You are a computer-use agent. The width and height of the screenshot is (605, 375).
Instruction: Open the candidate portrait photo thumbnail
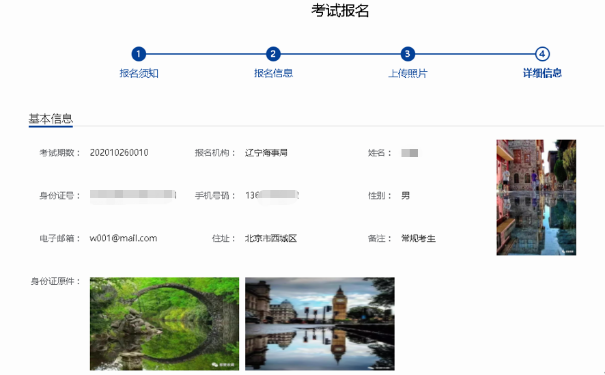pos(536,197)
